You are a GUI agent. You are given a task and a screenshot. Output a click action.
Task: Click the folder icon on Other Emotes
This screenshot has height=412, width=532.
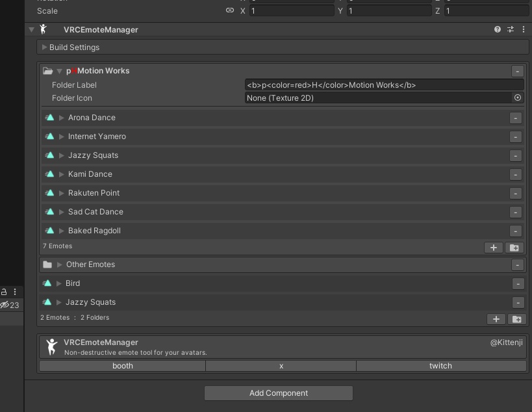tap(47, 264)
